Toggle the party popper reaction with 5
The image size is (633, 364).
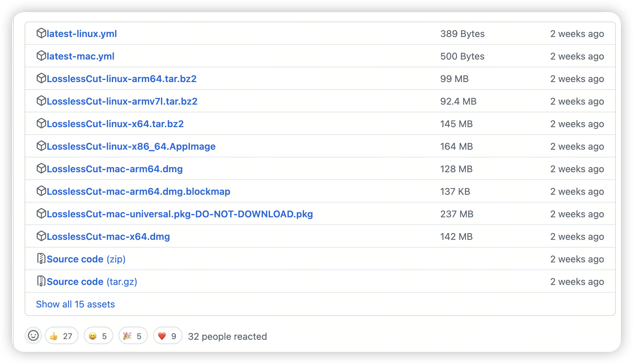[x=133, y=336]
